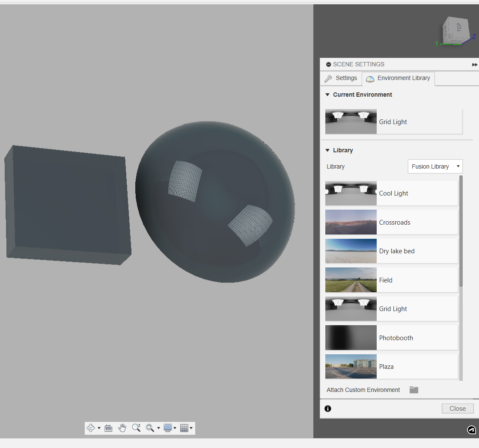Select the Orbit tool in the viewport toolbar
This screenshot has height=448, width=479.
point(91,428)
